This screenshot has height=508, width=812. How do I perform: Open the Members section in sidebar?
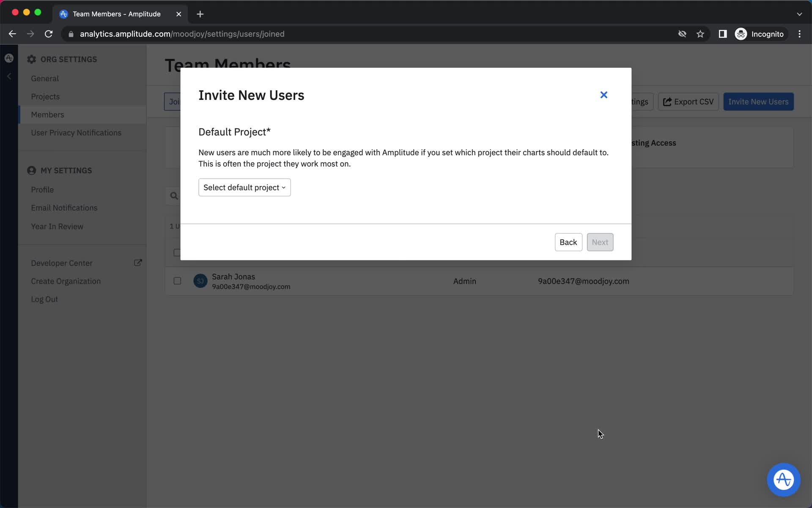pos(47,114)
